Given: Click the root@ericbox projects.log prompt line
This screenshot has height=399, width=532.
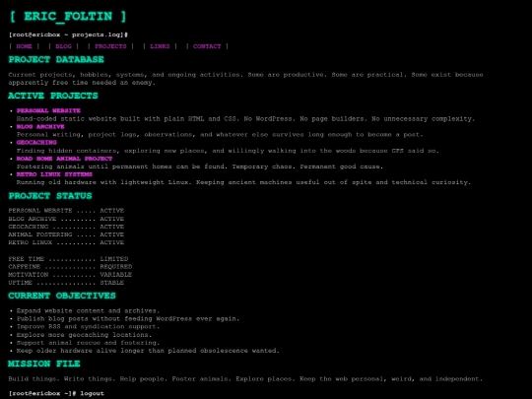Looking at the screenshot, I should 68,34.
